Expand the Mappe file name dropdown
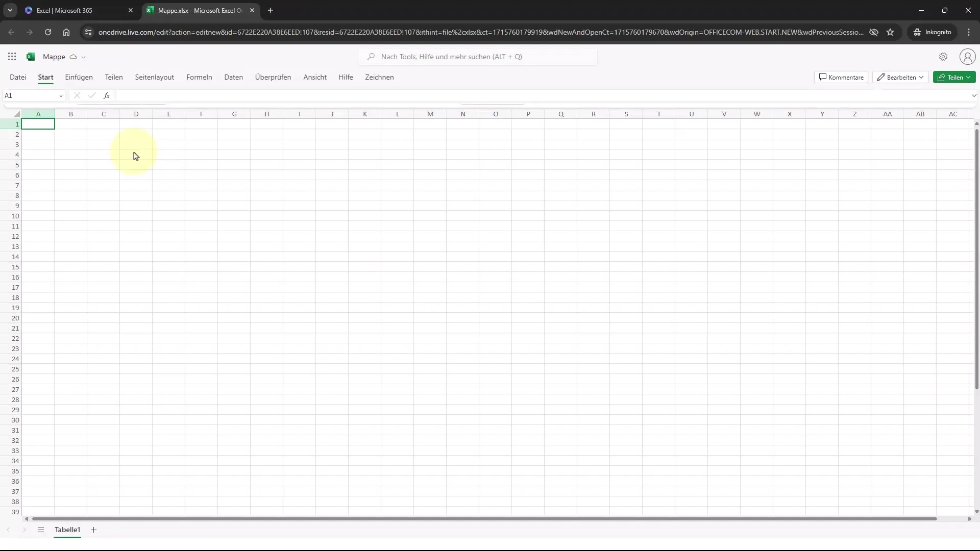Image resolution: width=980 pixels, height=551 pixels. click(84, 57)
